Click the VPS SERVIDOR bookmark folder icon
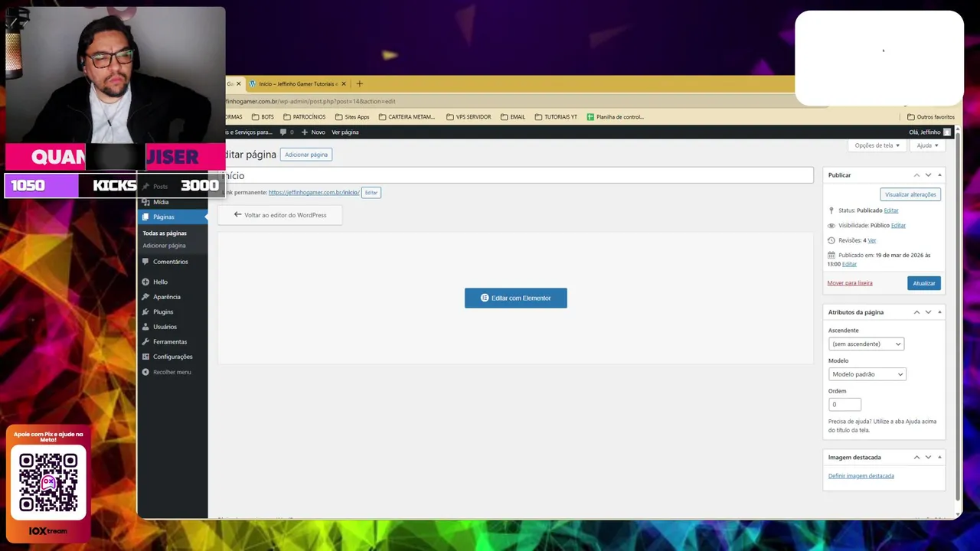 450,117
